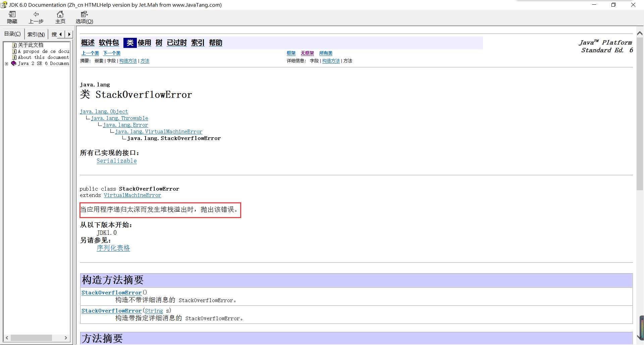Screen dimensions: 644x345
Task: Select the 'About this document' tree item
Action: pos(44,57)
